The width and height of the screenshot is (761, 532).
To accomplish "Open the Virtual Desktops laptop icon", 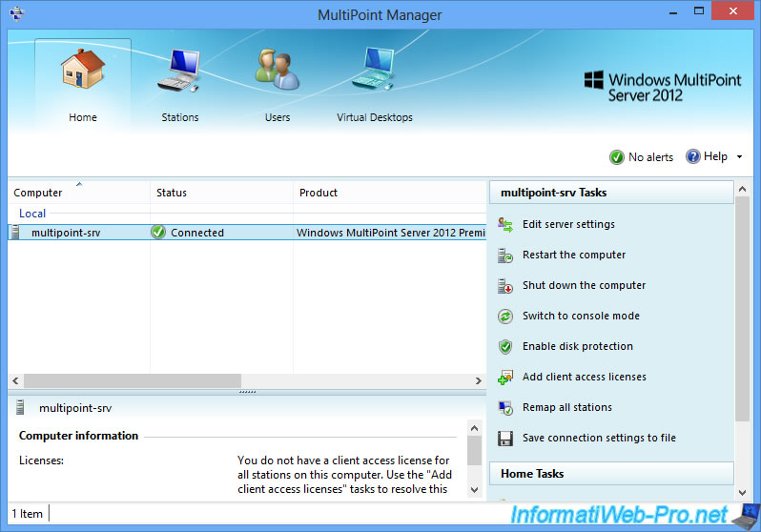I will click(x=373, y=69).
